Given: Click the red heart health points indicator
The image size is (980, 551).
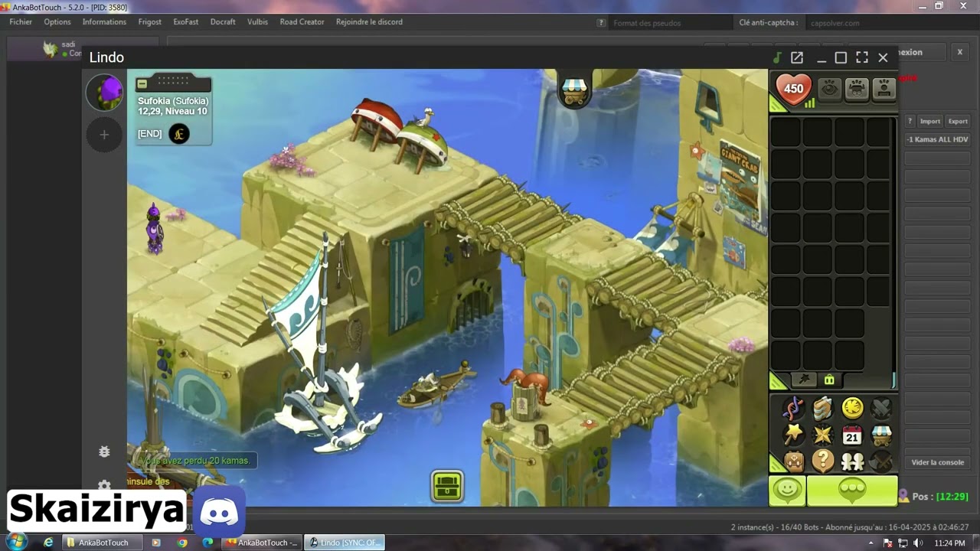Looking at the screenshot, I should click(x=793, y=89).
